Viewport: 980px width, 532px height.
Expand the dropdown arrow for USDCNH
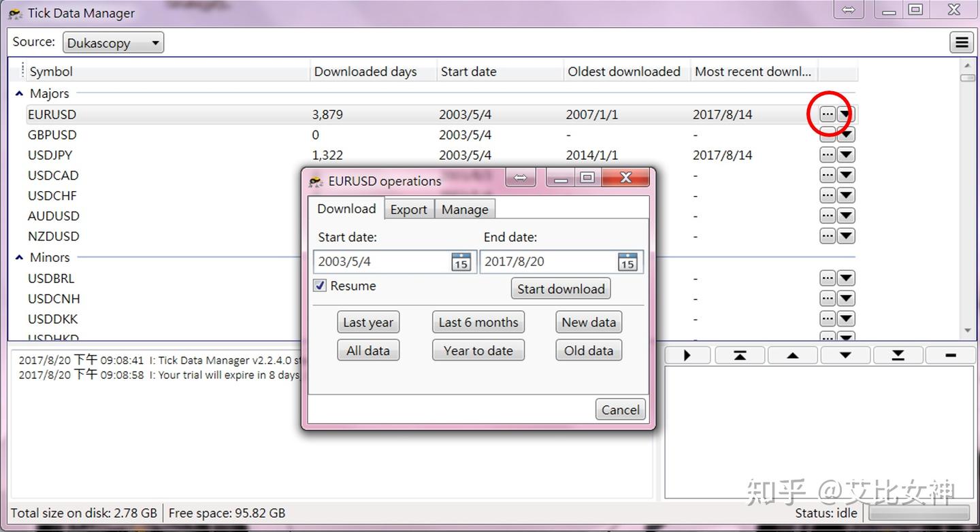[x=846, y=299]
